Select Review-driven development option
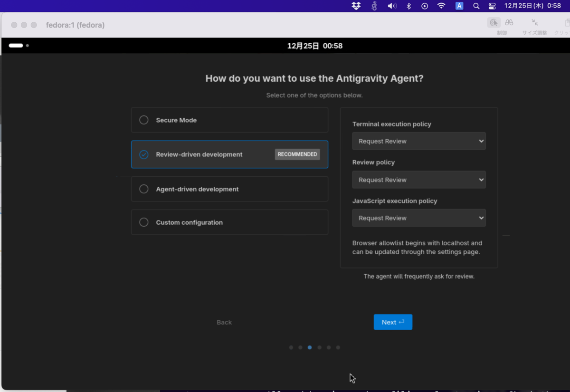570x392 pixels. [x=229, y=154]
